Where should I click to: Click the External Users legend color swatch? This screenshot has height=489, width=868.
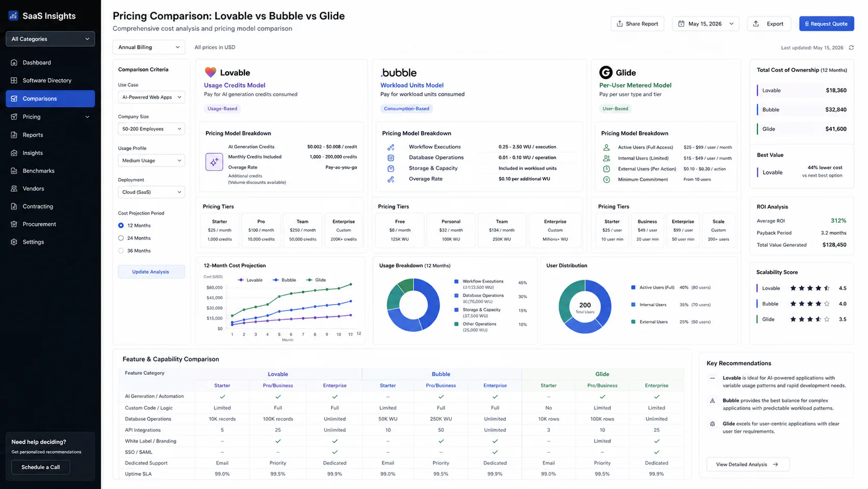633,322
